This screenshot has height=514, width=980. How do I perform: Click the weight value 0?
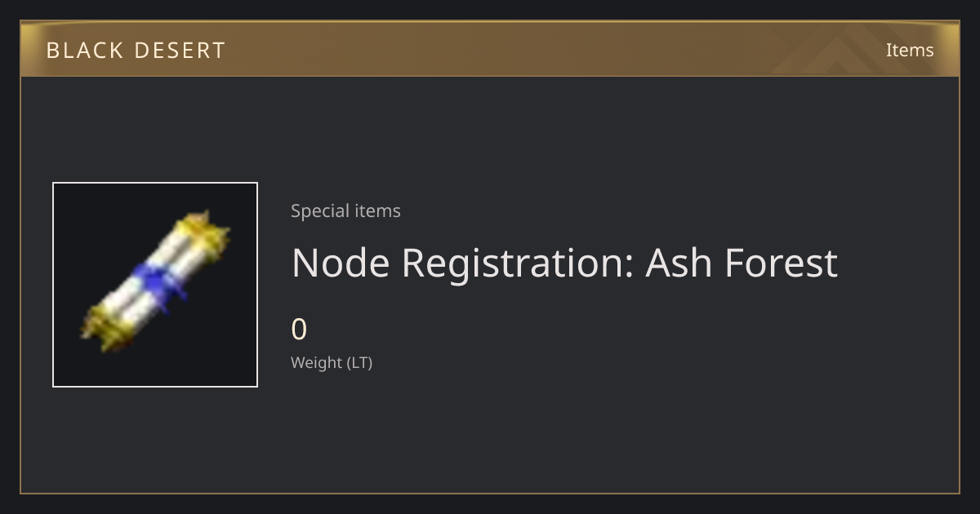[x=299, y=330]
